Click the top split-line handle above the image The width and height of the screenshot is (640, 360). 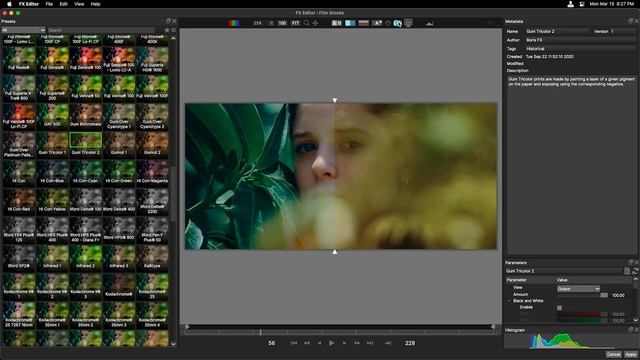pos(335,100)
